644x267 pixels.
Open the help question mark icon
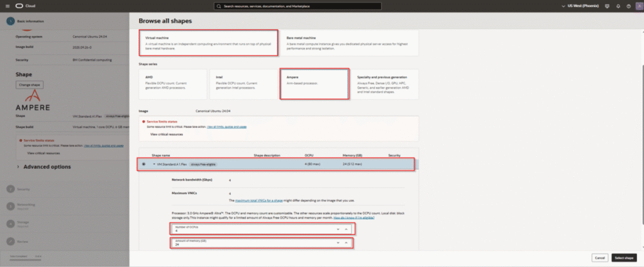click(x=628, y=6)
